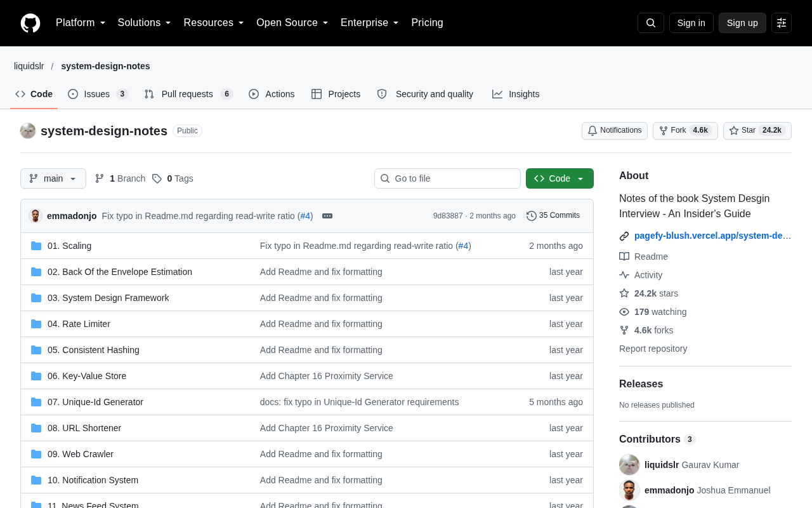Click the clock history icon beside 35 Commits
Screen dimensions: 812x508
point(532,216)
